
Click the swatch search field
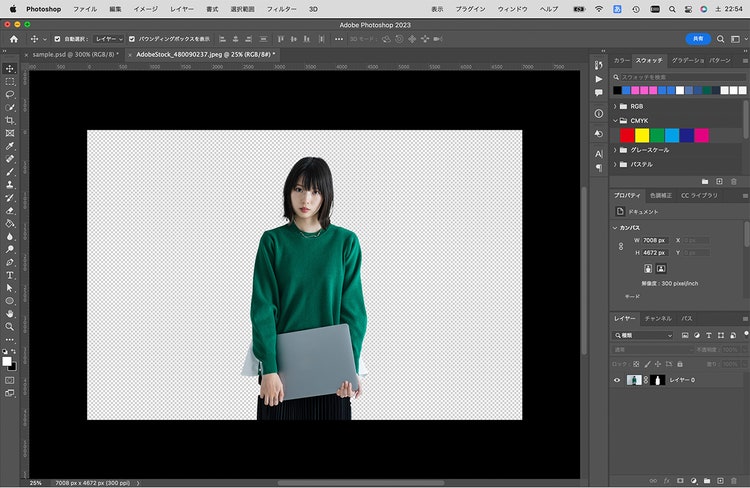679,77
